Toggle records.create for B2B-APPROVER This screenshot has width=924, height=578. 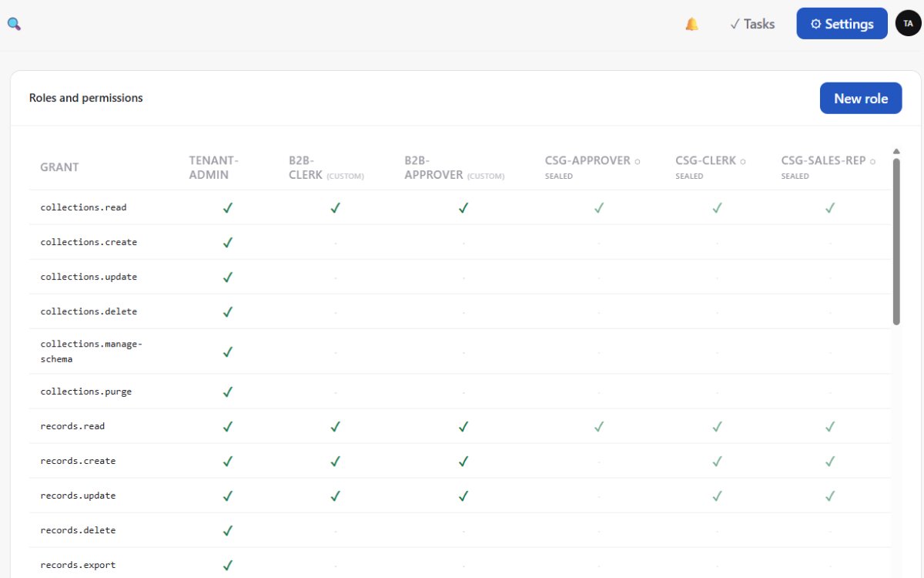[x=463, y=461]
